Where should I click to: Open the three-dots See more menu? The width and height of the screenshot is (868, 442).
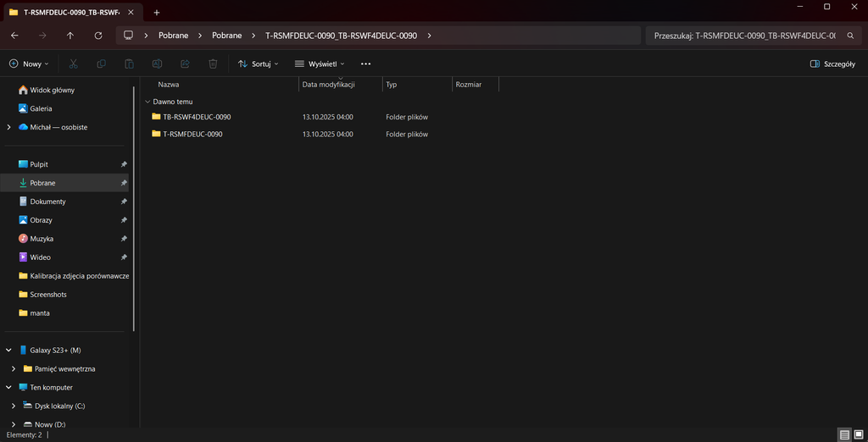click(365, 64)
